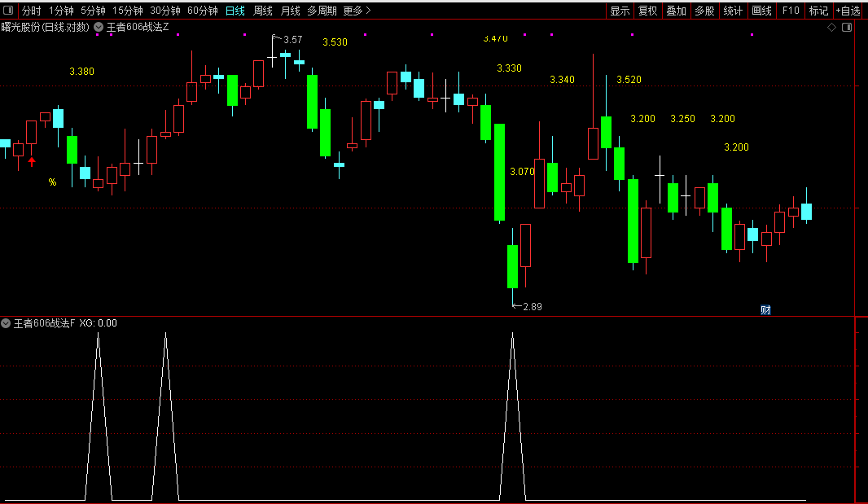
Task: Add stock via +自选 button
Action: 848,11
